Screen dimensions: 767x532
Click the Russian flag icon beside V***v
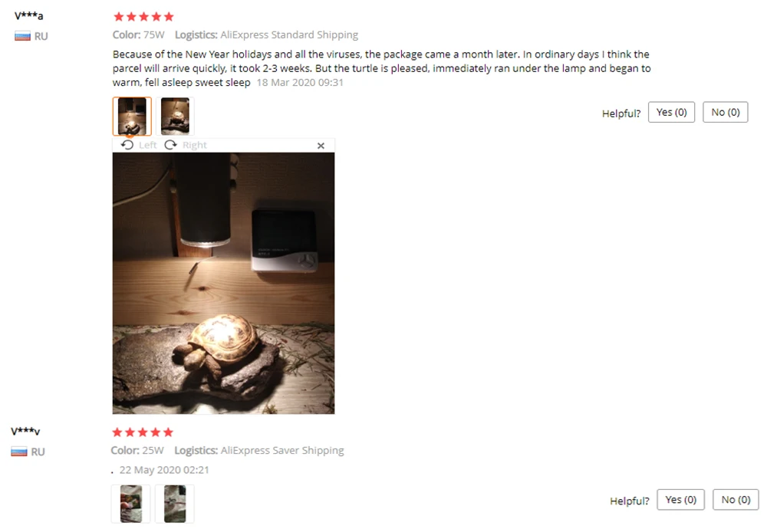(x=19, y=452)
